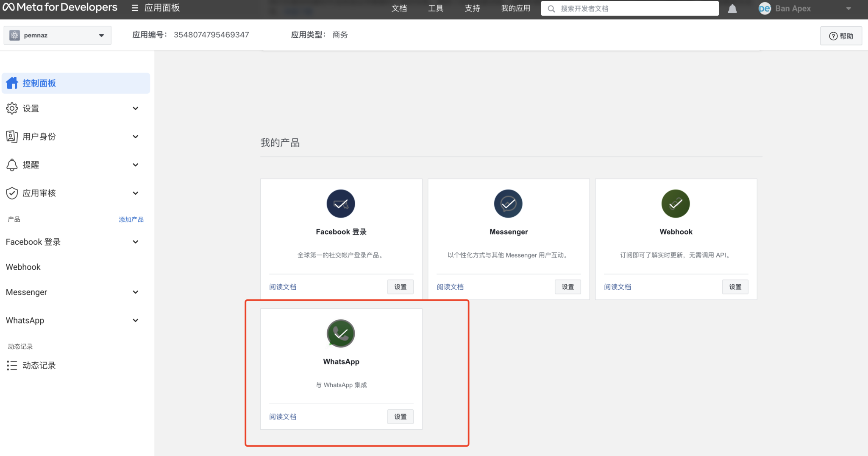Click the Webhook card title
This screenshot has height=456, width=868.
point(676,232)
